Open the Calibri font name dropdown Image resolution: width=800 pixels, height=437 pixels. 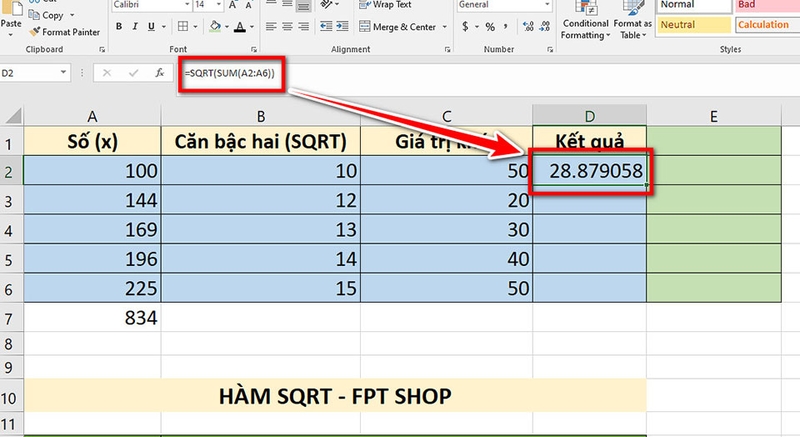[187, 5]
